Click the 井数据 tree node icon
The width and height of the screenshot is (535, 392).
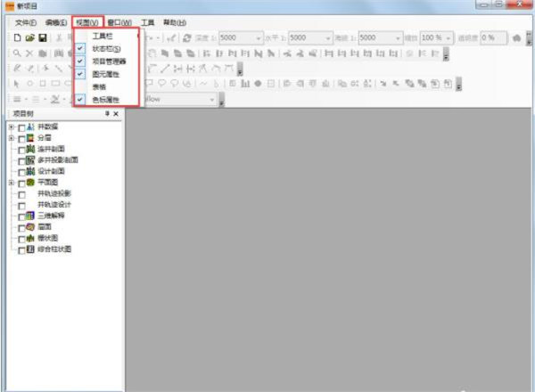(x=30, y=127)
